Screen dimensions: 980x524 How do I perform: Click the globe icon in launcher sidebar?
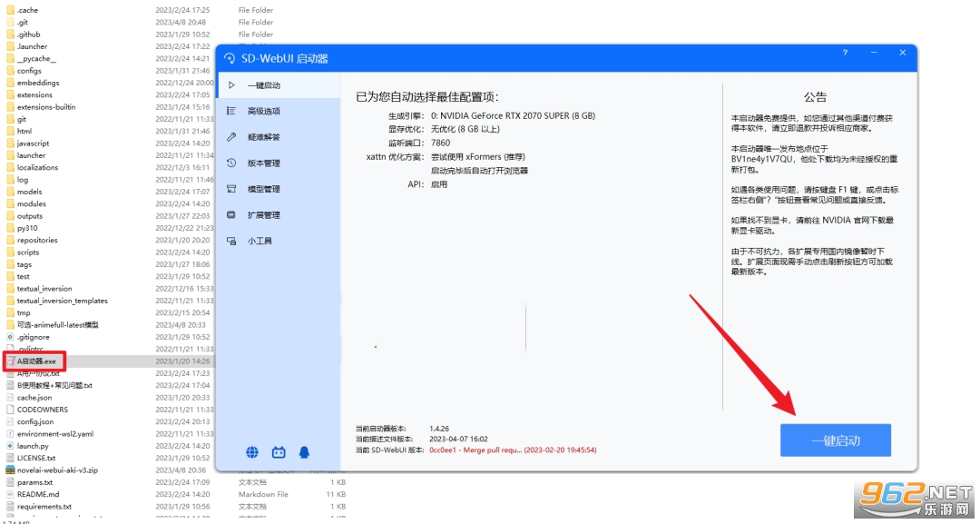(x=252, y=452)
